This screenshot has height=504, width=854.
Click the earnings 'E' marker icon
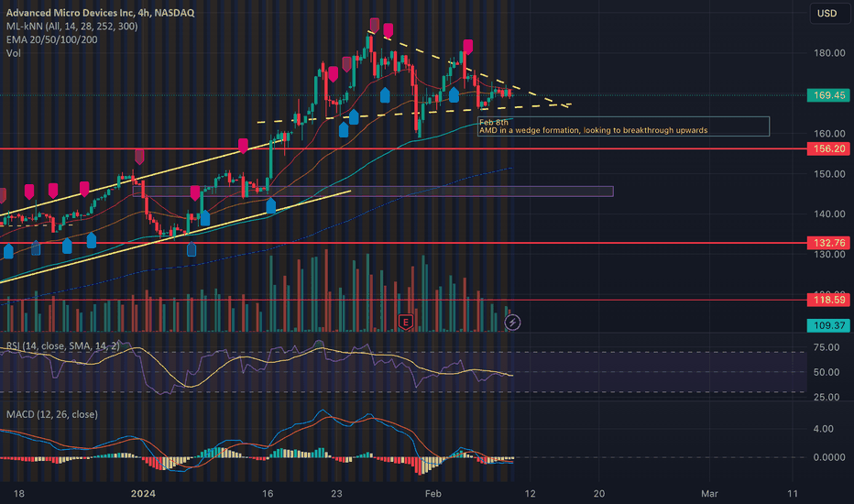pyautogui.click(x=405, y=322)
